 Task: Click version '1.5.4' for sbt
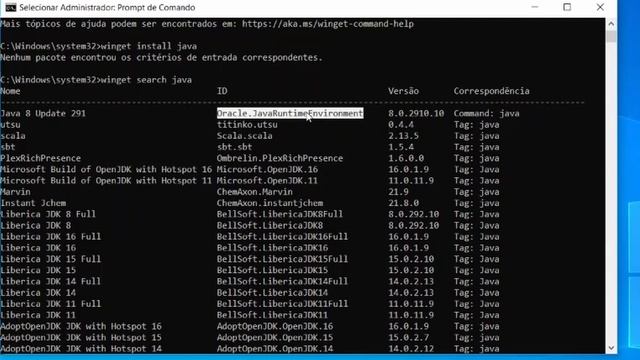click(401, 147)
